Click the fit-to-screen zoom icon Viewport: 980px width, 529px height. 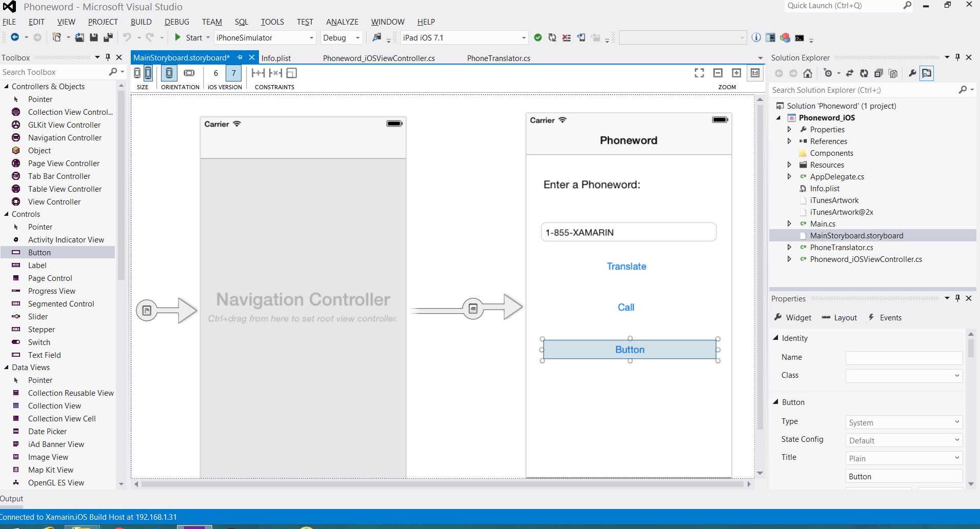coord(699,73)
